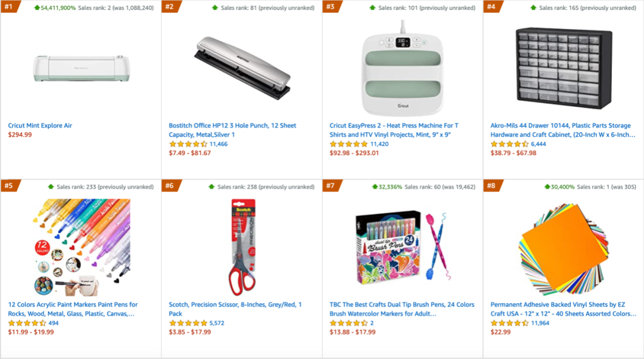Screen dimensions: 644x359
Task: Click the #2 rank badge
Action: [x=170, y=7]
